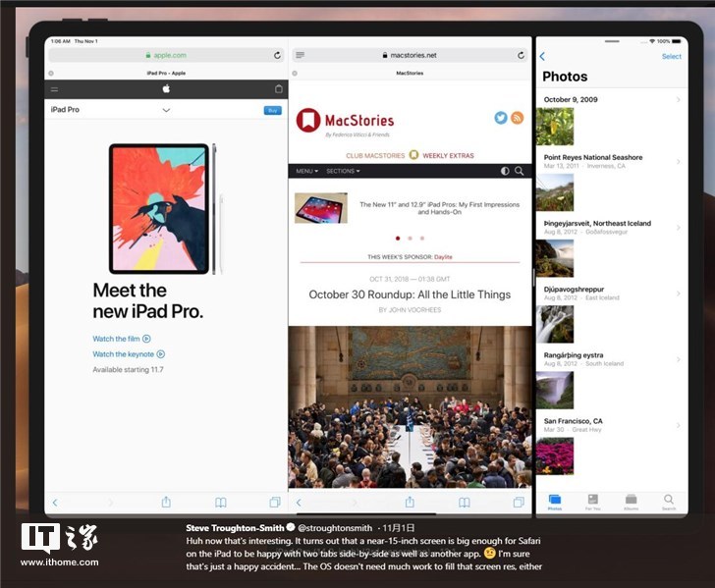Image resolution: width=715 pixels, height=588 pixels.
Task: Close the MacStories tab
Action: (295, 73)
